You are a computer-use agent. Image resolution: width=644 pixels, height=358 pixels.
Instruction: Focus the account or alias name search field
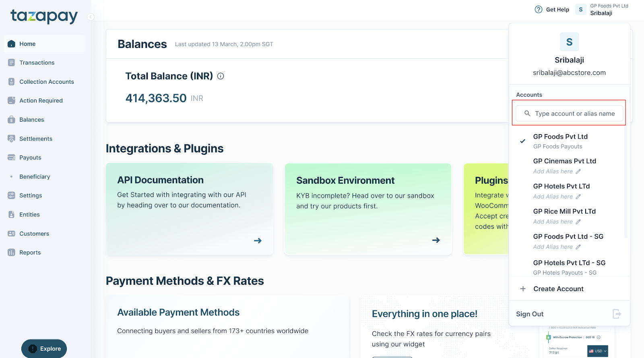(569, 114)
